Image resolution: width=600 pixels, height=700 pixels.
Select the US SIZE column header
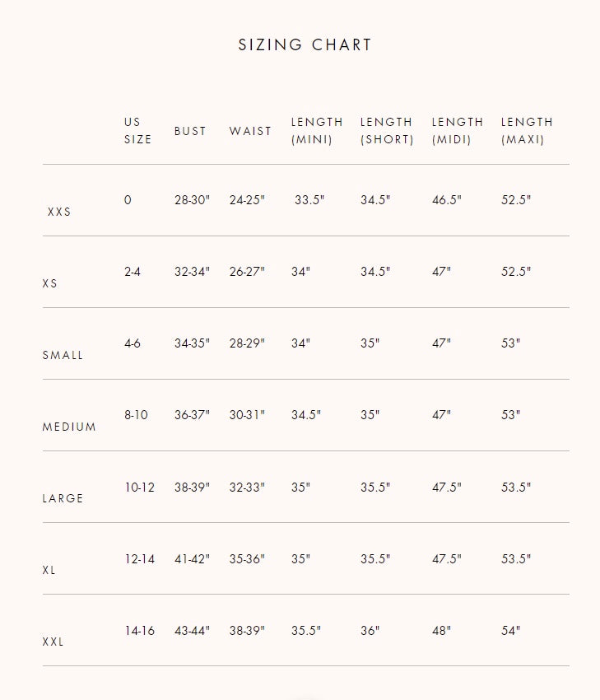click(x=137, y=131)
